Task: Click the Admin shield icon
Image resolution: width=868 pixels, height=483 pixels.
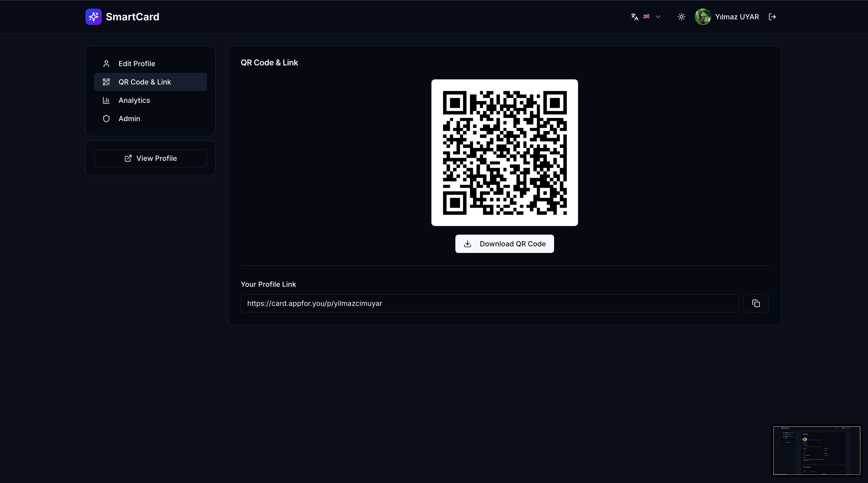Action: [107, 119]
